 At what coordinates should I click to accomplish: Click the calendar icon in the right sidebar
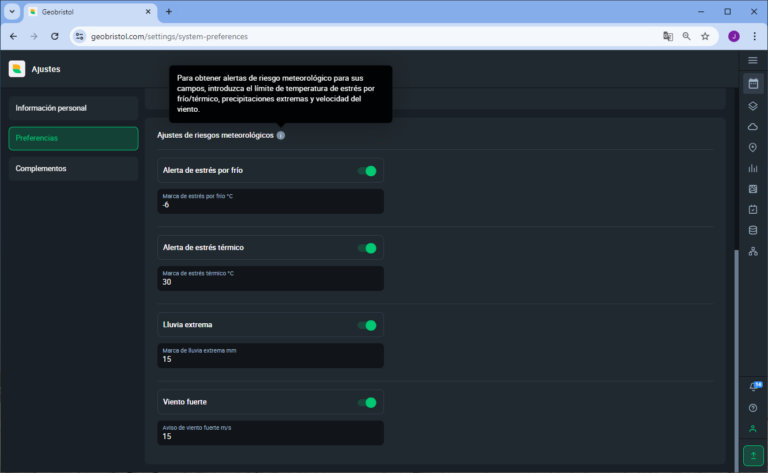753,83
